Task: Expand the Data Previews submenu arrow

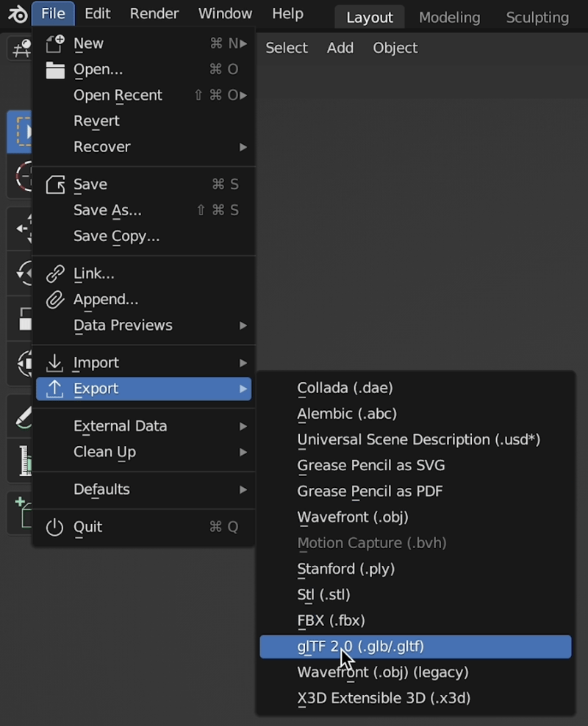Action: click(x=243, y=326)
